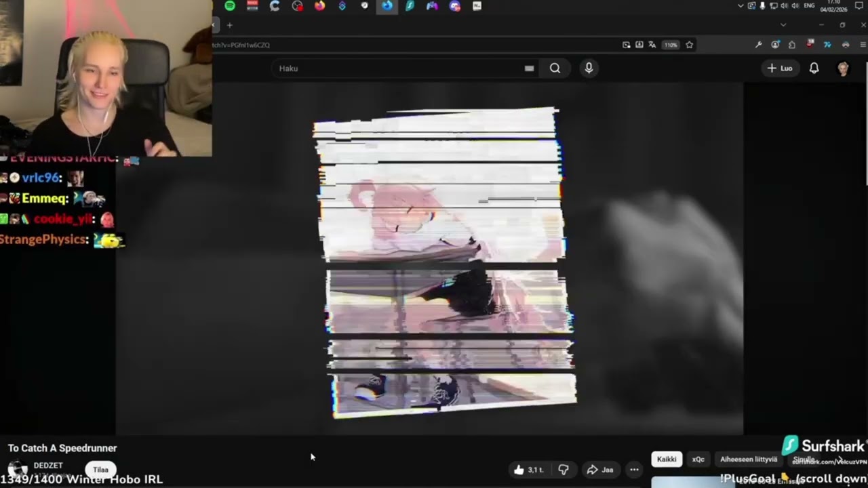The width and height of the screenshot is (868, 488).
Task: Open the 110% zoom level indicator
Action: point(671,45)
